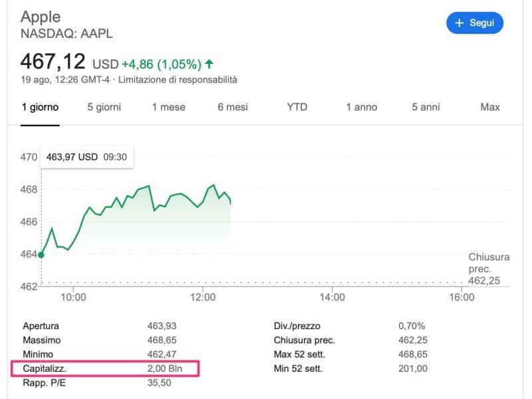Switch to the 1 anno view
This screenshot has height=399, width=532.
click(361, 106)
